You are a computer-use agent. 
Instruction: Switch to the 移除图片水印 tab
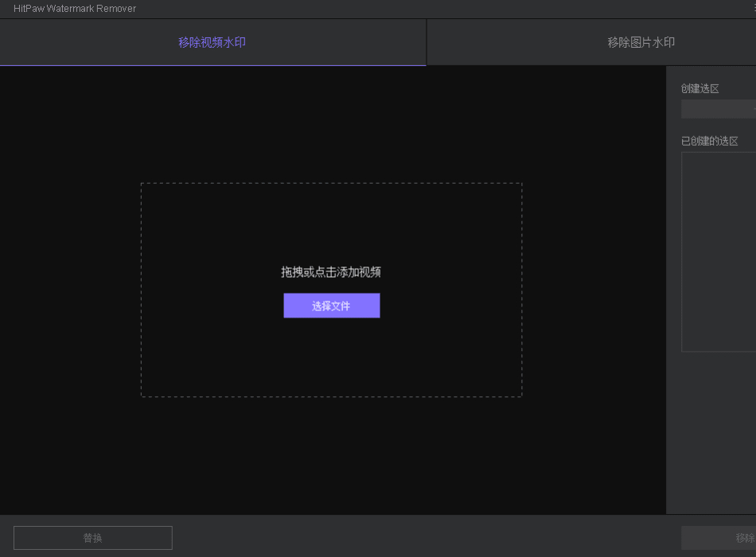[641, 42]
